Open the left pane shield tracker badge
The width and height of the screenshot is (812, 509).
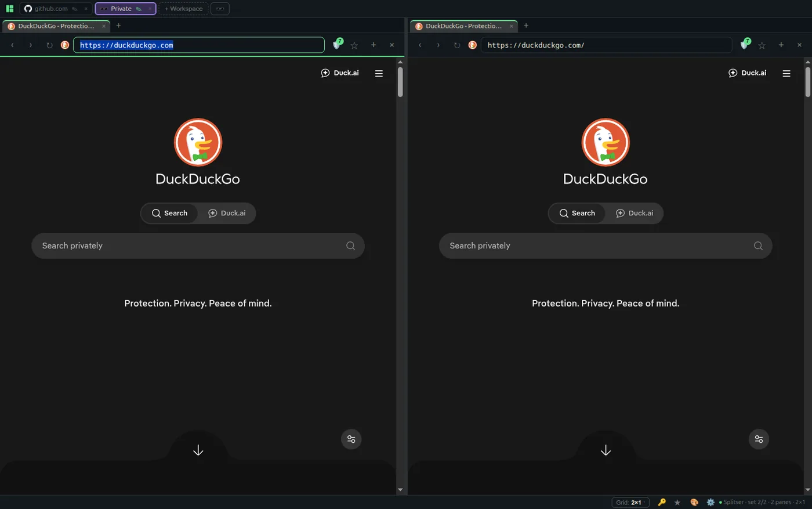[337, 44]
